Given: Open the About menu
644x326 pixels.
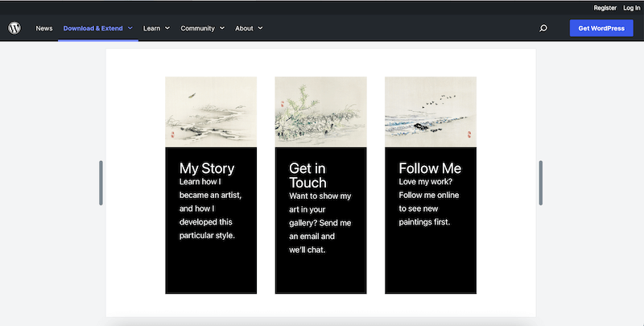Looking at the screenshot, I should pos(244,28).
